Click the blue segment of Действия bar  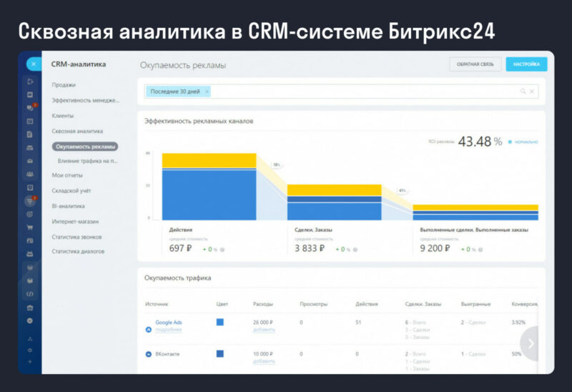pyautogui.click(x=209, y=195)
